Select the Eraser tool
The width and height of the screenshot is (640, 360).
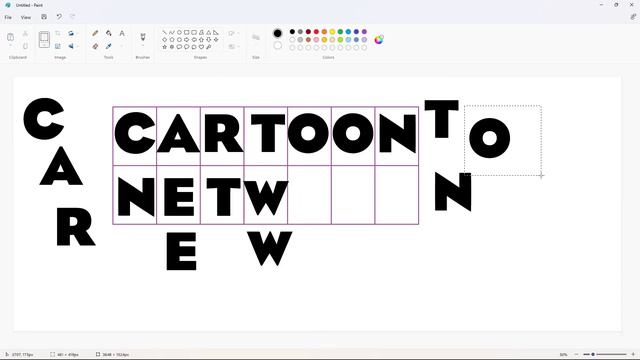(x=95, y=46)
